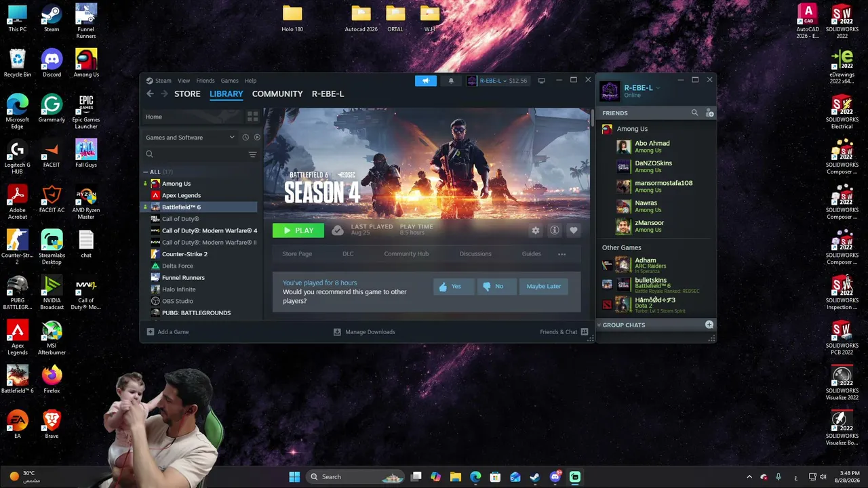Viewport: 868px width, 488px height.
Task: Open Games and Software filter dropdown
Action: pyautogui.click(x=190, y=138)
